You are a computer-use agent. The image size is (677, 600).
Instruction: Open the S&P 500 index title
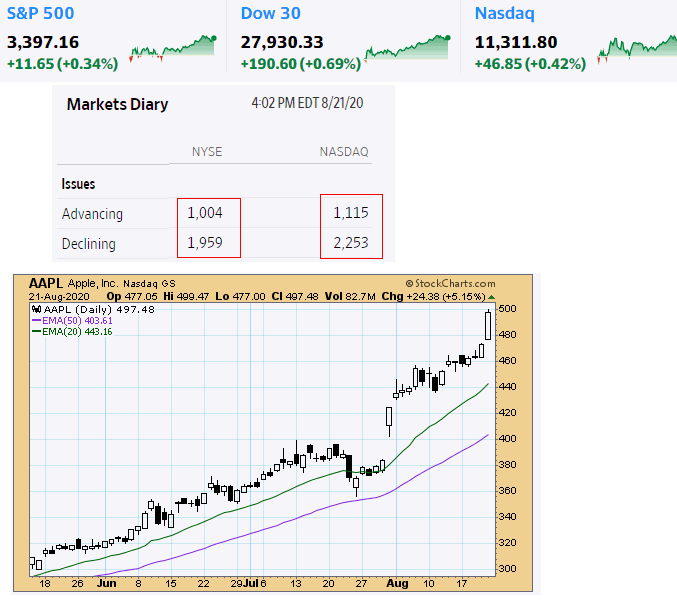coord(40,15)
